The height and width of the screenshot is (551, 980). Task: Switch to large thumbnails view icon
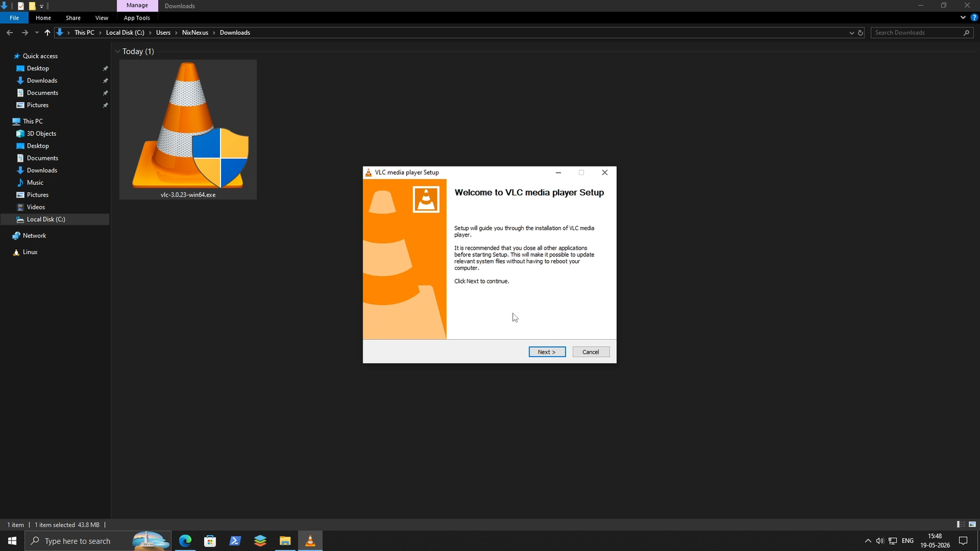tap(972, 525)
